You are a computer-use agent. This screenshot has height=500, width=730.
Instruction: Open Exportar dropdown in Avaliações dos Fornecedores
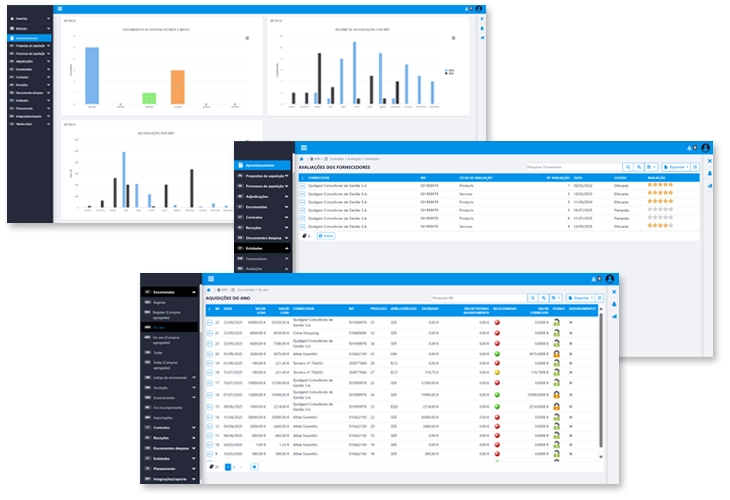coord(674,167)
